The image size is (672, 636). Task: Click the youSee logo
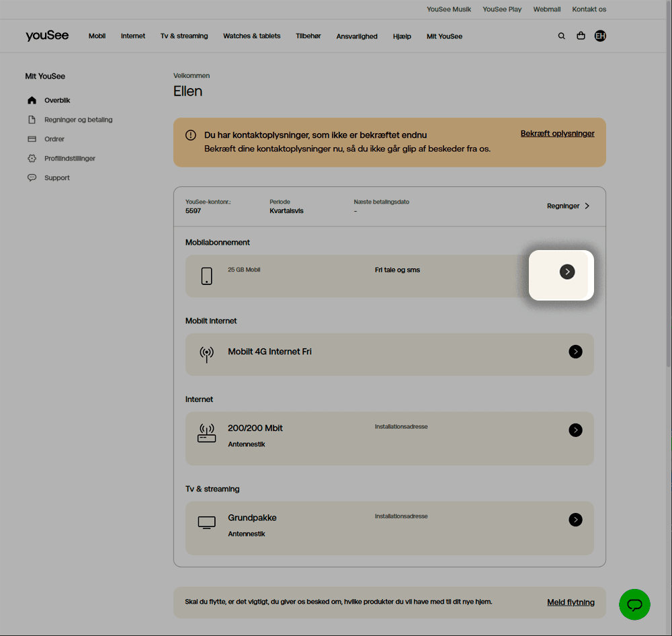[47, 36]
